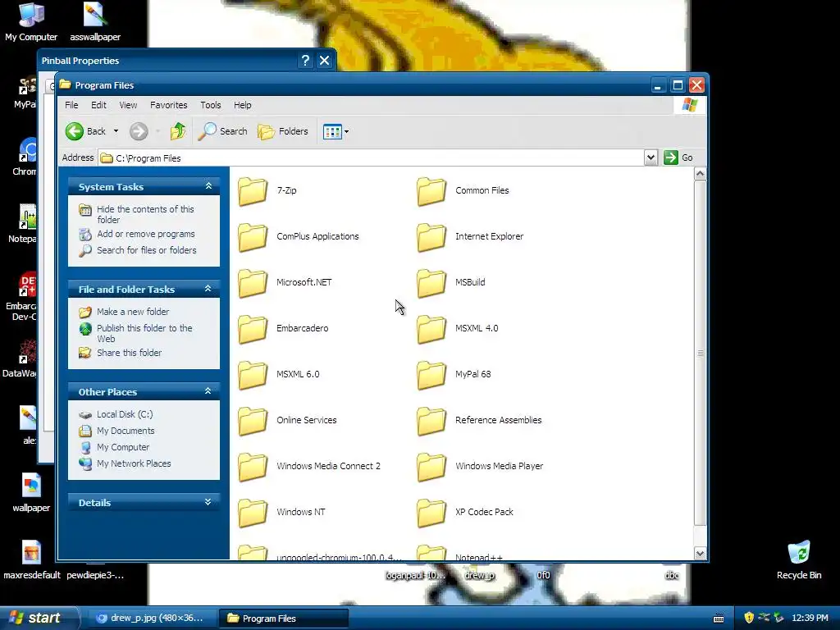The height and width of the screenshot is (630, 840).
Task: Open the Address bar dropdown
Action: (651, 157)
